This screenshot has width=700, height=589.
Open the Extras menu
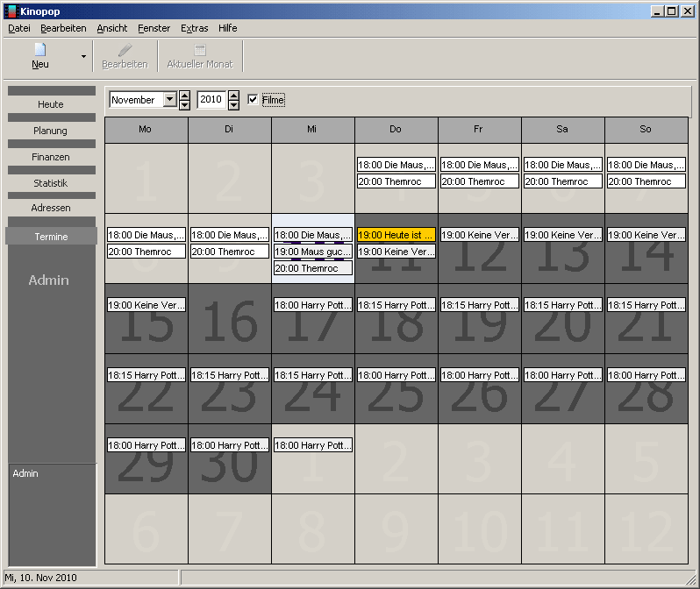click(194, 28)
